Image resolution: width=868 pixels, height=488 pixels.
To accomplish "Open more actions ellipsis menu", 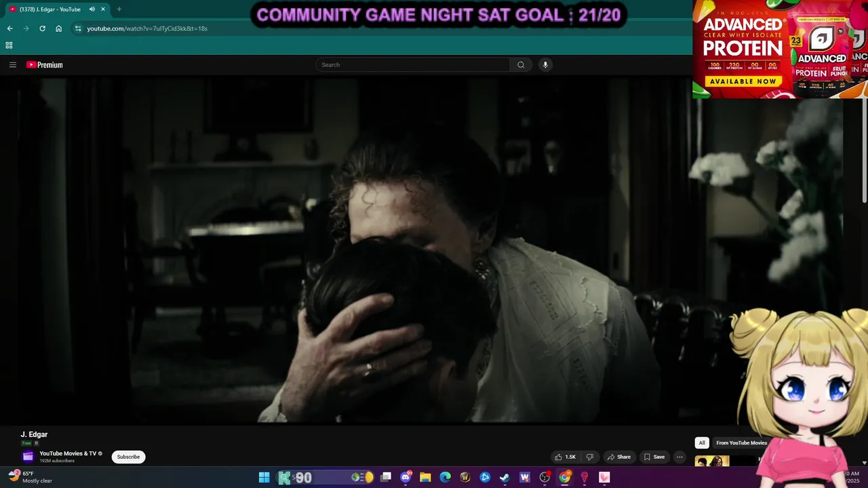I will [679, 457].
